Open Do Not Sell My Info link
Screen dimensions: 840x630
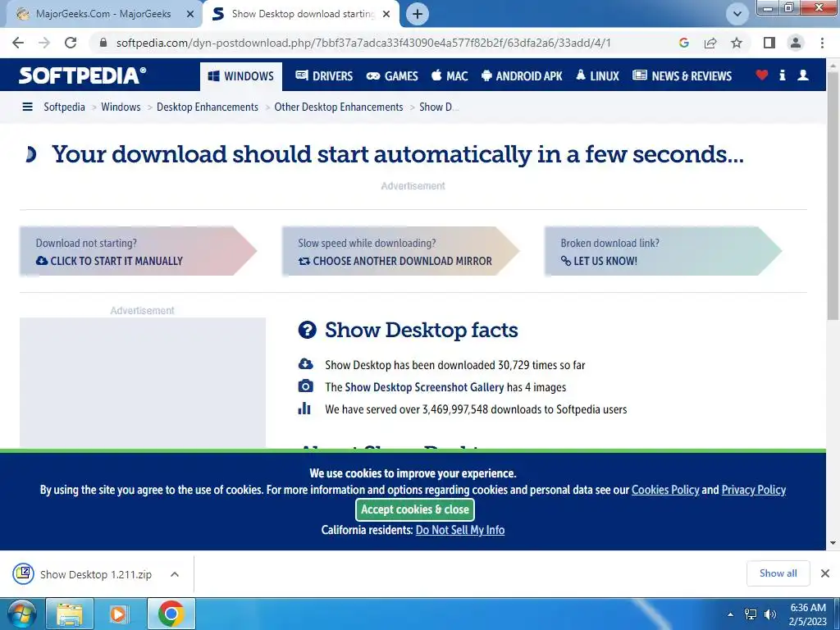460,530
